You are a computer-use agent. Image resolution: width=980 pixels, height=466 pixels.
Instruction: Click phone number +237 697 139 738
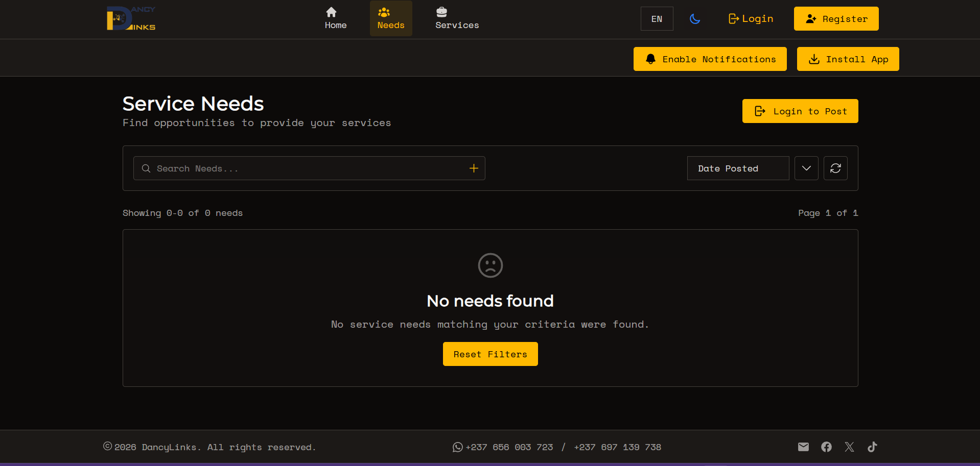617,447
